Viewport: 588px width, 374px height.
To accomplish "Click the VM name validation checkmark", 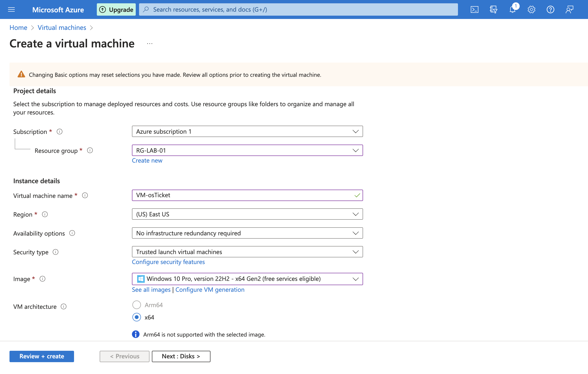I will [x=357, y=195].
